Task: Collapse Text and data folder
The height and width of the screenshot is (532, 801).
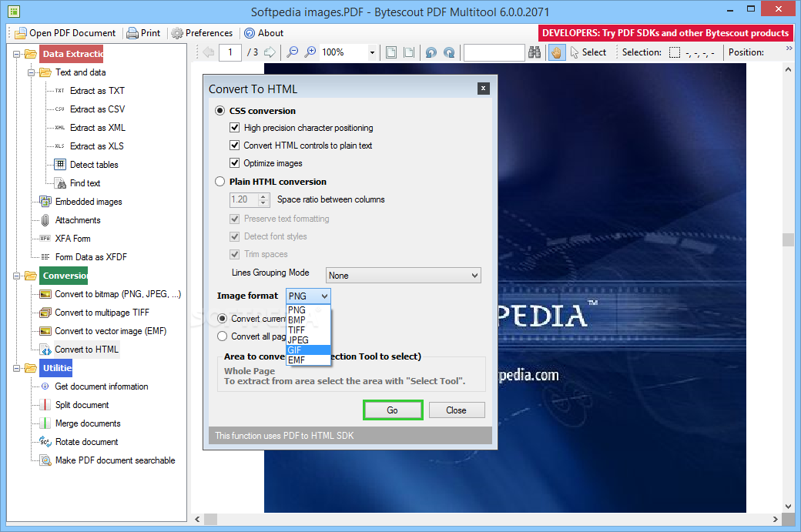Action: coord(31,72)
